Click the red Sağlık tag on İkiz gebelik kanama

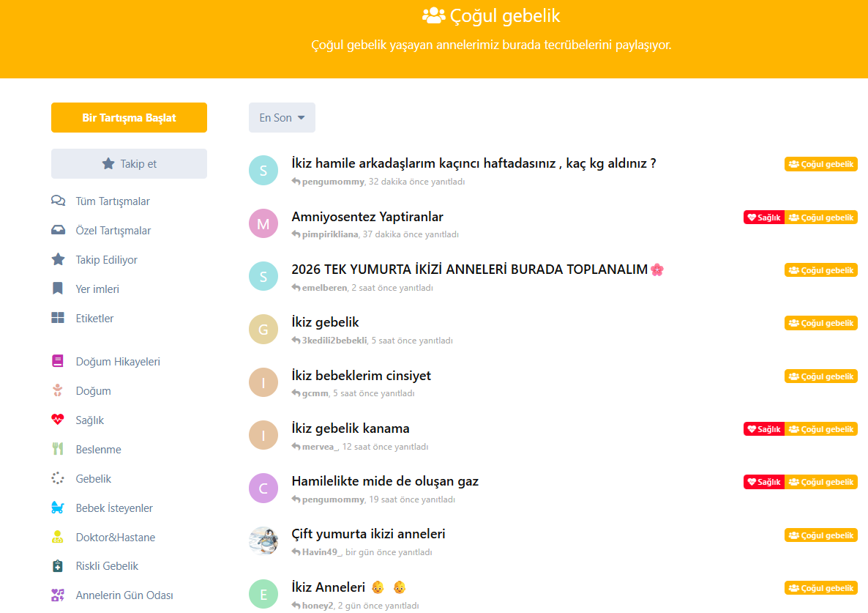click(x=764, y=429)
